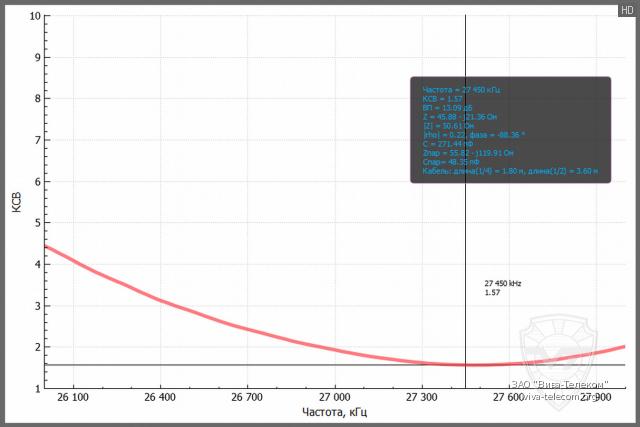
Task: Click the 1 value on the y-axis
Action: pos(37,388)
